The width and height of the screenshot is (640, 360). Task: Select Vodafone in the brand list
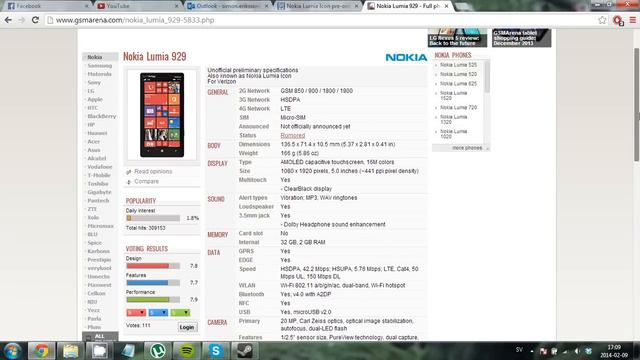pyautogui.click(x=100, y=167)
